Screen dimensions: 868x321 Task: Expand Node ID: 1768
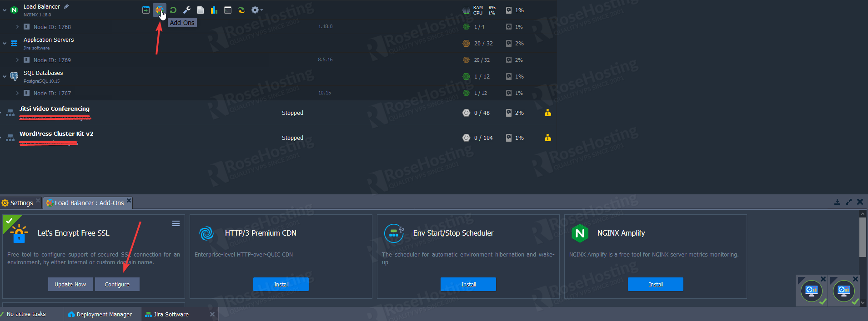(17, 27)
